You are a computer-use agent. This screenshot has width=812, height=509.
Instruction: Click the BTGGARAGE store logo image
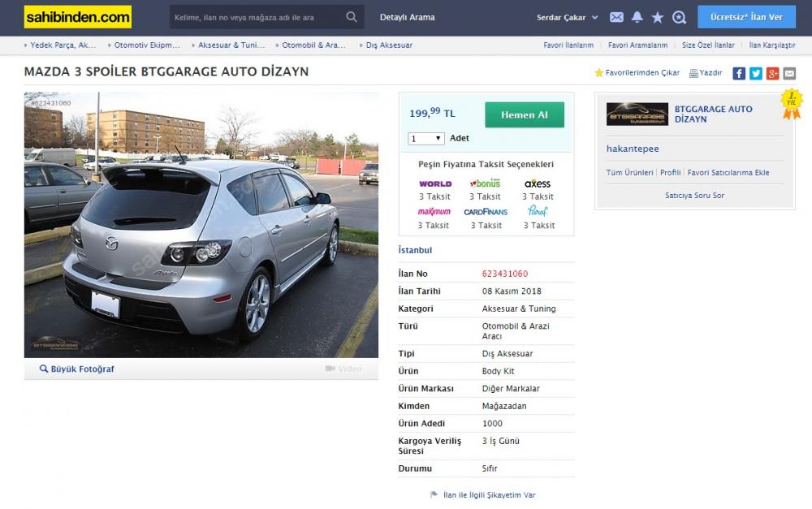[x=637, y=114]
